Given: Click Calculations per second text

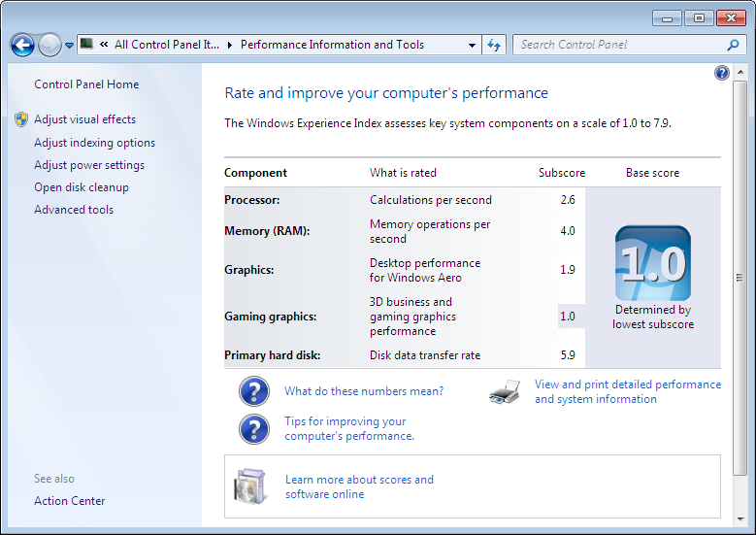Looking at the screenshot, I should pyautogui.click(x=431, y=200).
